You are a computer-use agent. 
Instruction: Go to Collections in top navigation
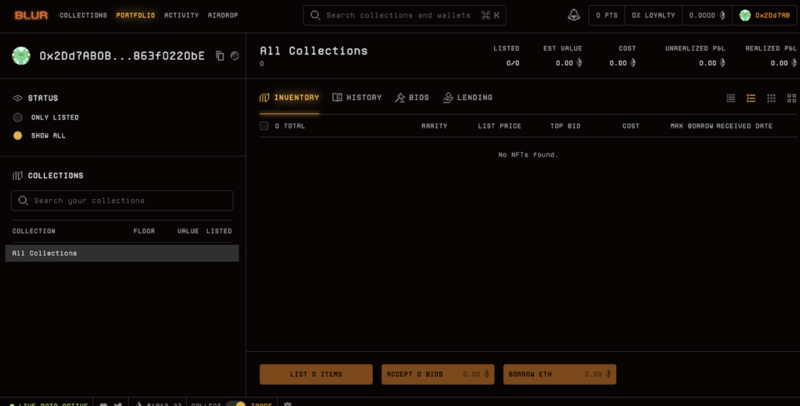point(83,15)
